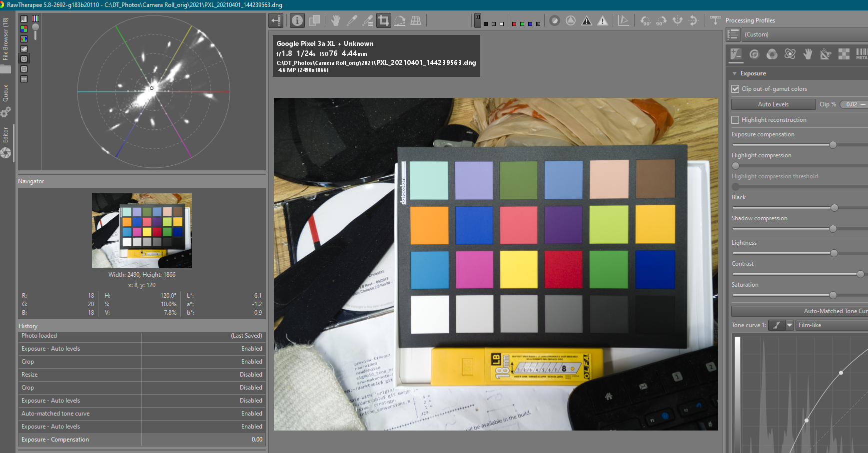Rotate image left 90 degrees
The image size is (868, 453).
coord(646,20)
